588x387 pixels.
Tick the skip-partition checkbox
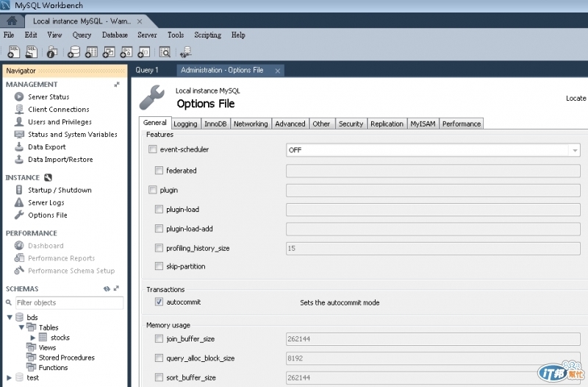[159, 266]
